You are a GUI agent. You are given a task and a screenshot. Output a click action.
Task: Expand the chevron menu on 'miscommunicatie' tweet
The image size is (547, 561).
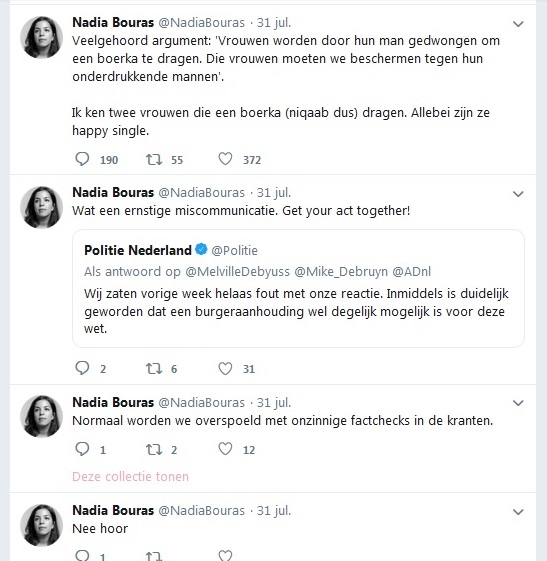coord(518,194)
